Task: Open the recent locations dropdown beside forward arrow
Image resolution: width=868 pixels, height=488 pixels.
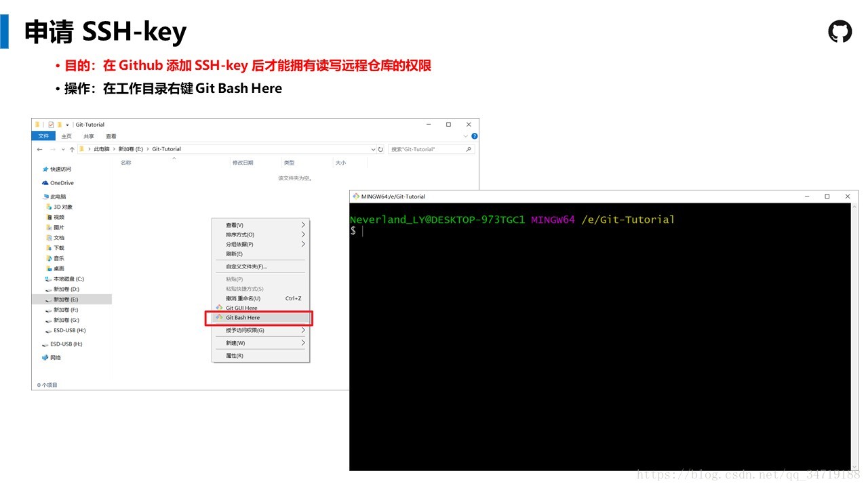Action: (x=63, y=149)
